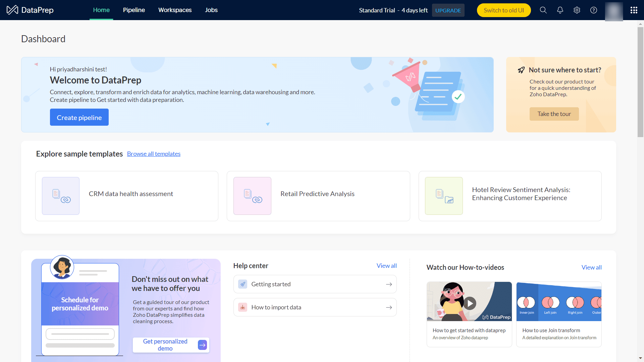Viewport: 644px width, 362px height.
Task: Click Browse all templates link
Action: pos(154,154)
